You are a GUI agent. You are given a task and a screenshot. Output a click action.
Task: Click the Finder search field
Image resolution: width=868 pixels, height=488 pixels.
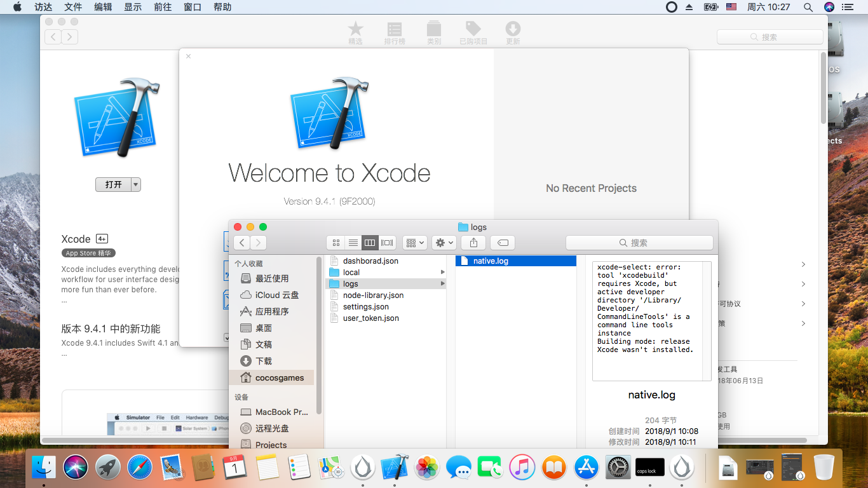tap(639, 243)
